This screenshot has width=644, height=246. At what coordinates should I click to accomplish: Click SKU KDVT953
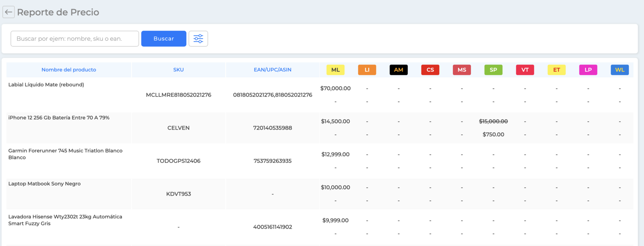pos(179,194)
